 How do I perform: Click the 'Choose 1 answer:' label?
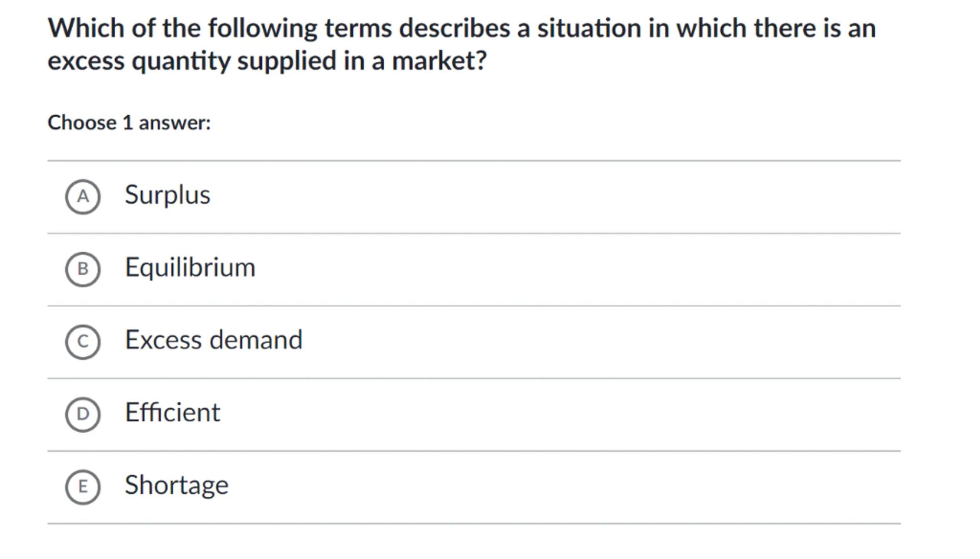coord(129,123)
